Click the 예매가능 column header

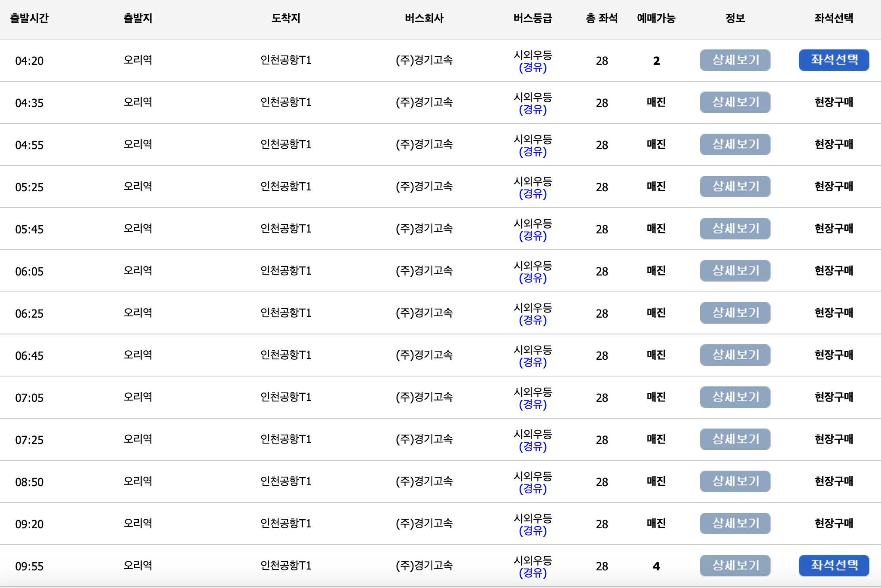[656, 18]
